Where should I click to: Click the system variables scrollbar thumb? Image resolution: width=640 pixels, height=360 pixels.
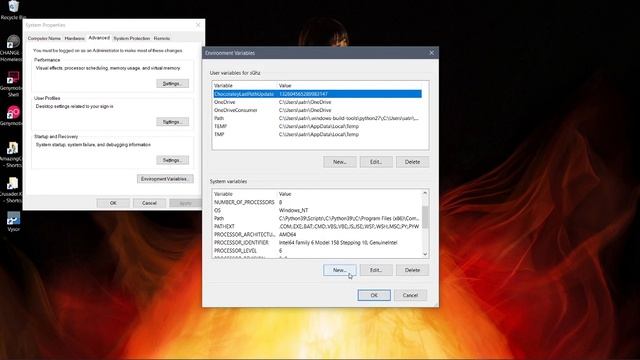425,217
